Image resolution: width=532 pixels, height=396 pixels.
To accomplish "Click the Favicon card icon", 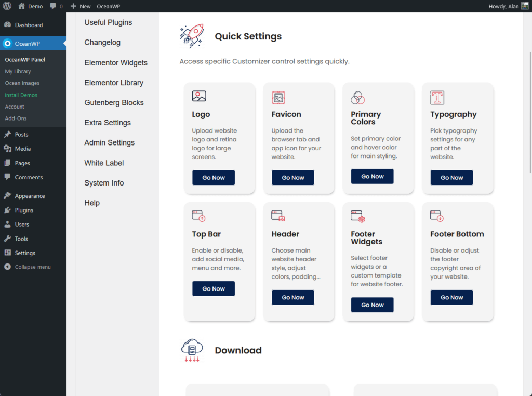I will click(278, 98).
